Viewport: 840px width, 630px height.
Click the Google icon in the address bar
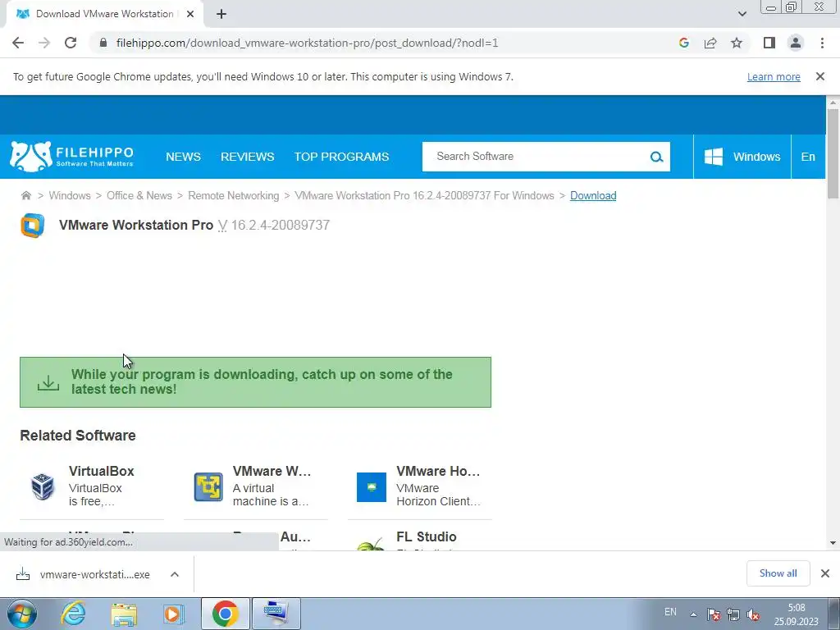point(683,43)
